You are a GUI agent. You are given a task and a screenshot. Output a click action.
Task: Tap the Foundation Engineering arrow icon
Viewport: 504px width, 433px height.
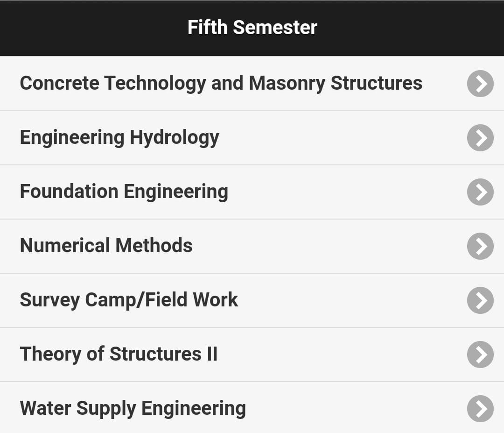tap(480, 192)
